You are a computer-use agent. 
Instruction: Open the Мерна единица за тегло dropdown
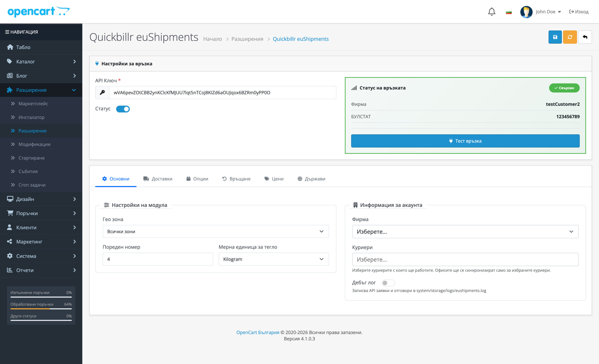(x=274, y=259)
